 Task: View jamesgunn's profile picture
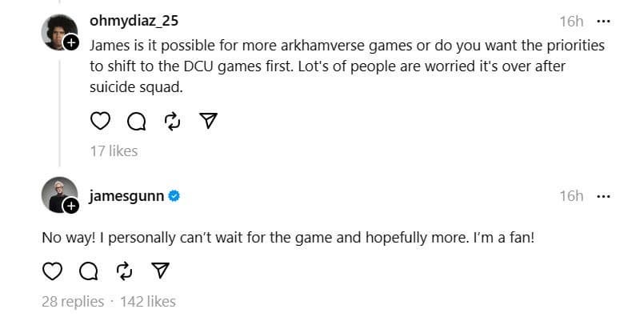coord(58,195)
